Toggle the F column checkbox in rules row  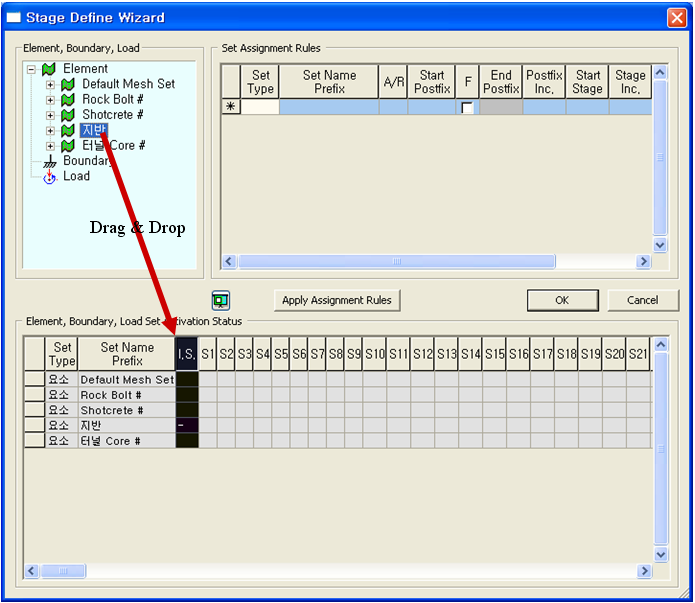click(467, 108)
